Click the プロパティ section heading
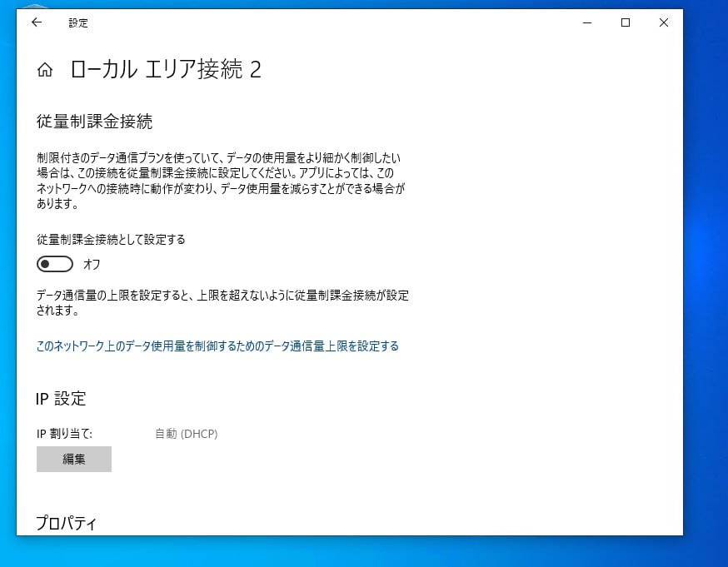728x567 pixels. click(65, 522)
